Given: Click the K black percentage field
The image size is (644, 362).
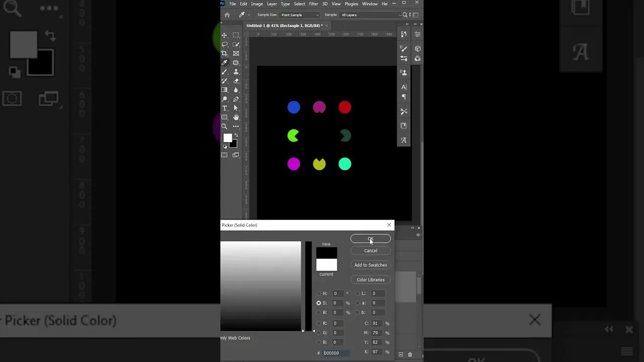Looking at the screenshot, I should tap(377, 352).
